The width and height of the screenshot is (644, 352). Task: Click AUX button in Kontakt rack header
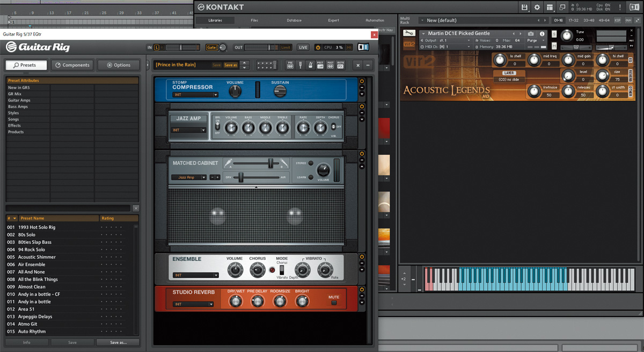[x=628, y=20]
